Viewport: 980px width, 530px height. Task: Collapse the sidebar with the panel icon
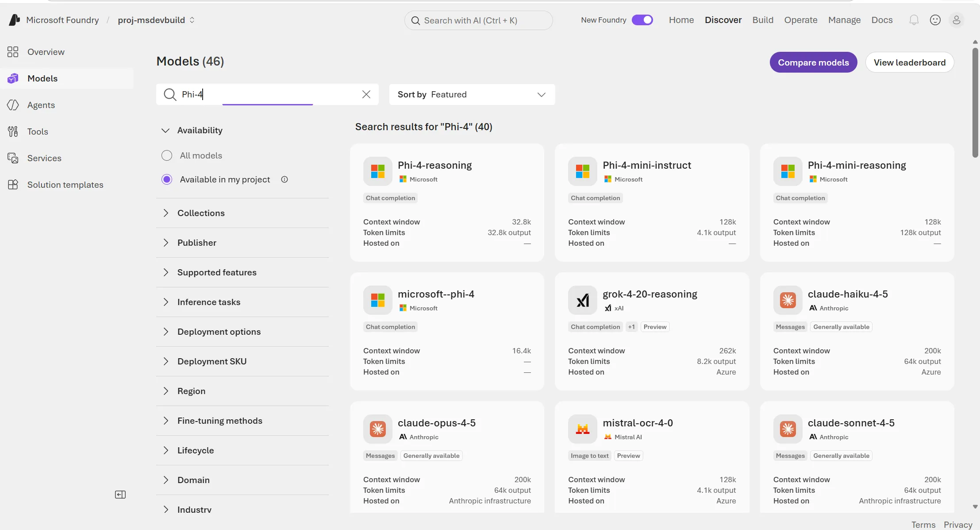(x=120, y=495)
